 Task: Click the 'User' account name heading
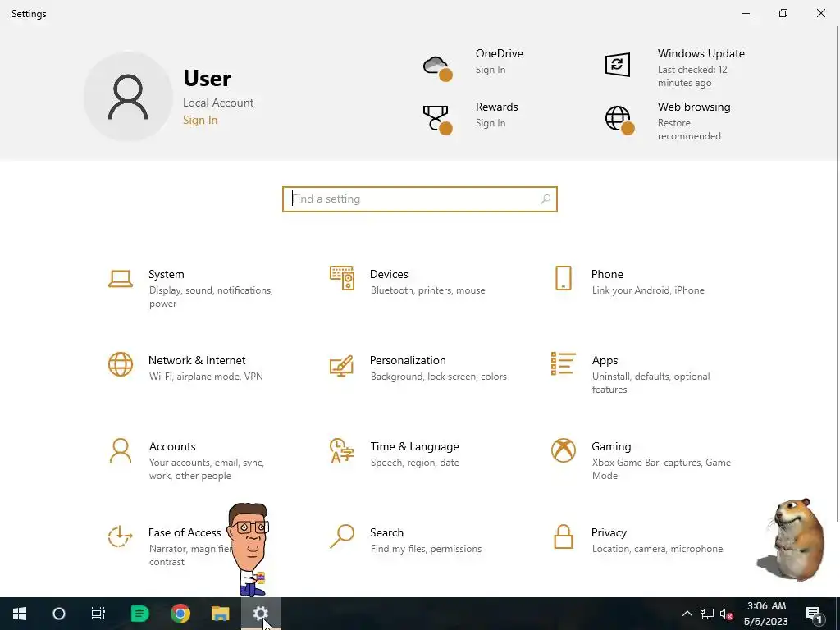(208, 78)
